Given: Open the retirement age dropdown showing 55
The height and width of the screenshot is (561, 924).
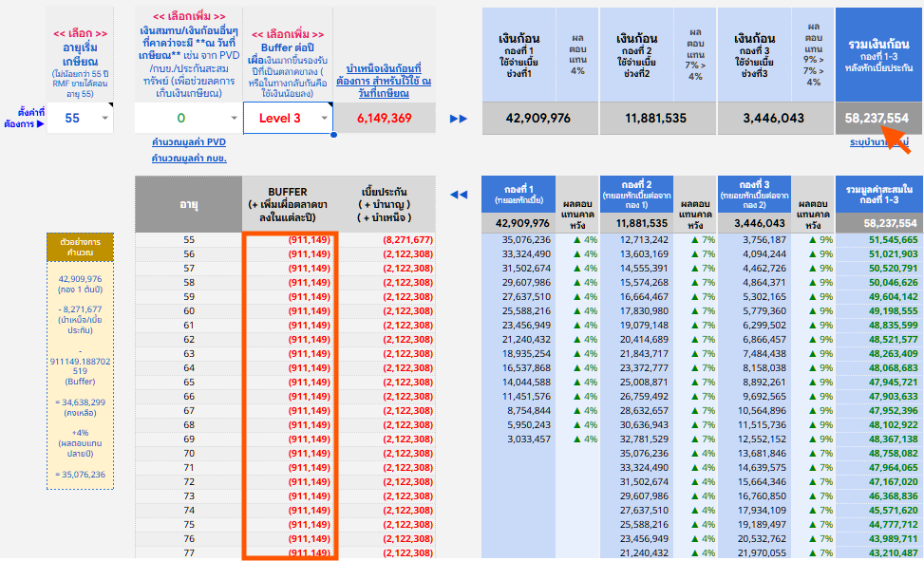Looking at the screenshot, I should pyautogui.click(x=104, y=119).
